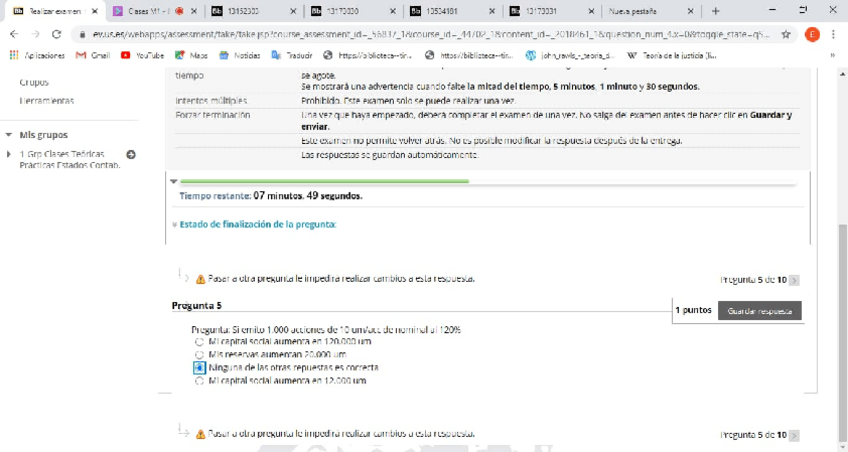Reload the exam page
This screenshot has width=848, height=452.
56,34
